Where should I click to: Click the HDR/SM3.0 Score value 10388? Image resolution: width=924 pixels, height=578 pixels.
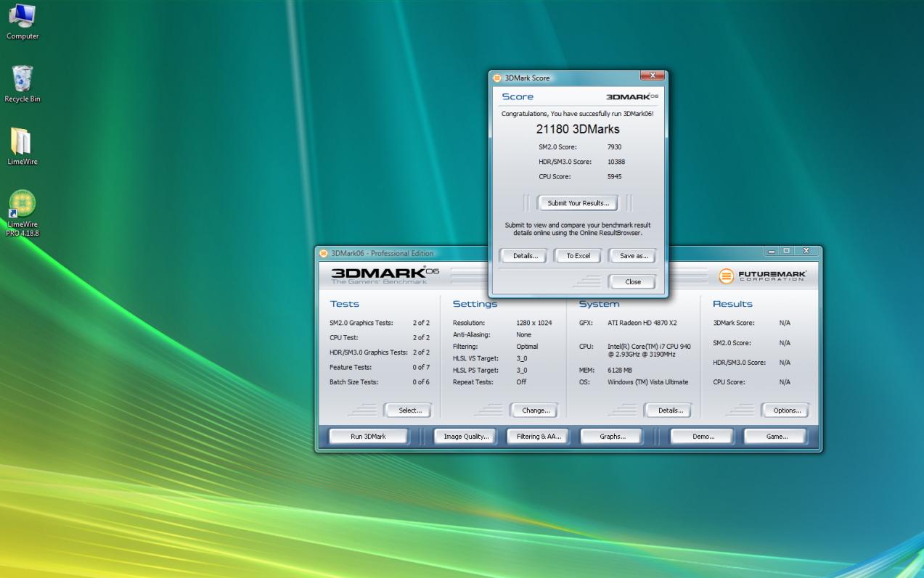pyautogui.click(x=616, y=162)
